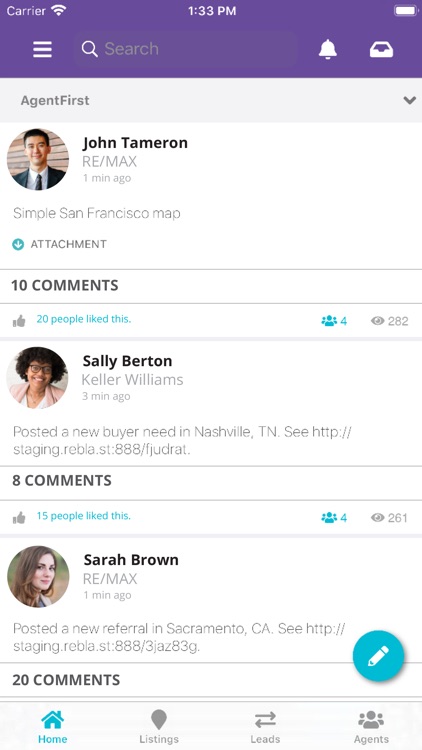Expand the 10 COMMENTS section
422x750 pixels.
pos(211,286)
